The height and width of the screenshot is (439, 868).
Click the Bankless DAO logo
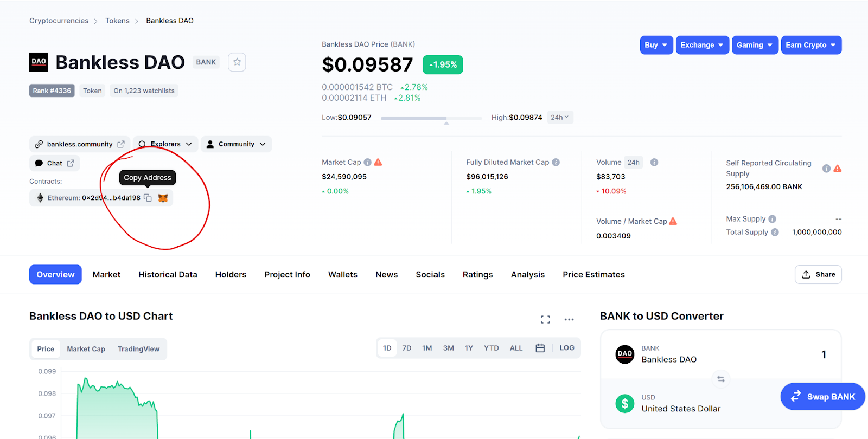point(39,62)
